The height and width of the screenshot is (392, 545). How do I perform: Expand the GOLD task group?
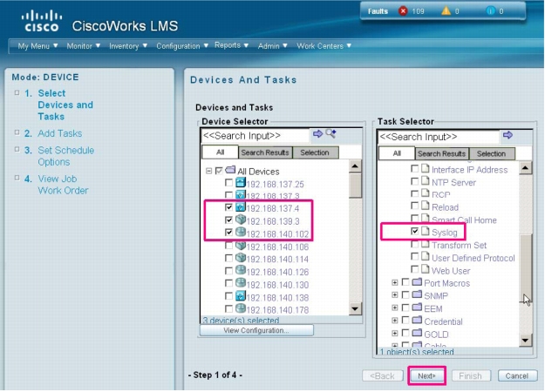tap(394, 334)
